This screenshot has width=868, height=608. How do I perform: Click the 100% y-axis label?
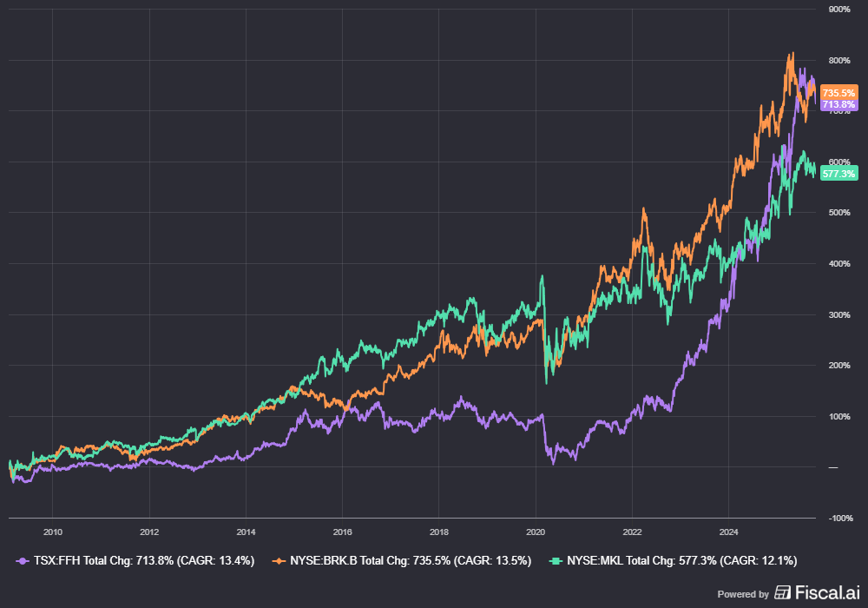tap(839, 416)
